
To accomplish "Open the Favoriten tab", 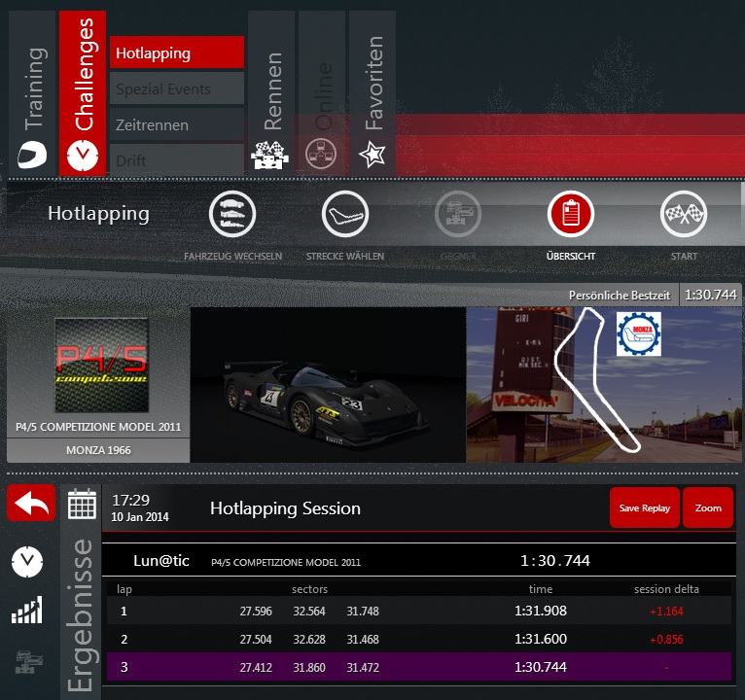I will [372, 93].
